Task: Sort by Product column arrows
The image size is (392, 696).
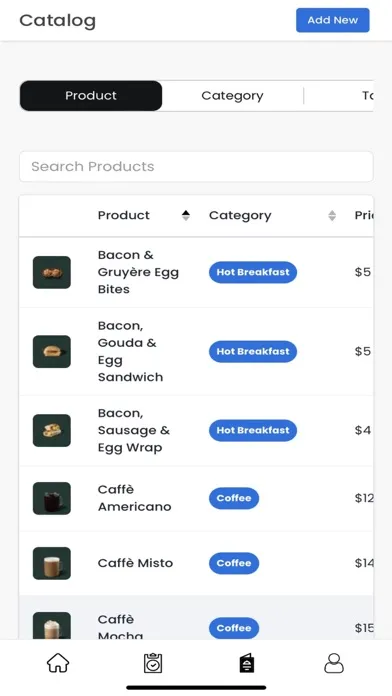Action: pyautogui.click(x=186, y=216)
